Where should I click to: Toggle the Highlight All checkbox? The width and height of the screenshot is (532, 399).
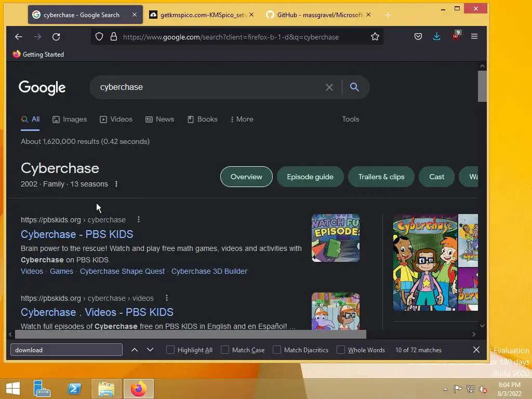pos(170,350)
